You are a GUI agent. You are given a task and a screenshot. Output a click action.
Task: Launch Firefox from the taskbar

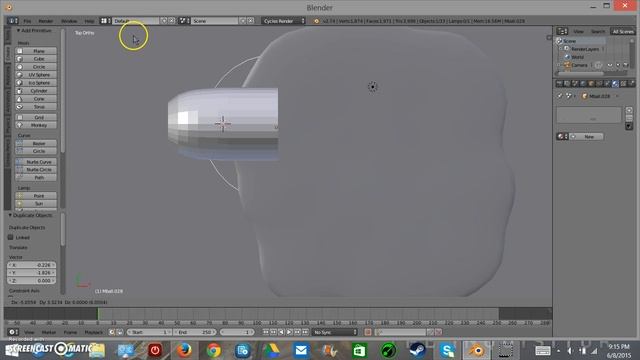pos(184,350)
